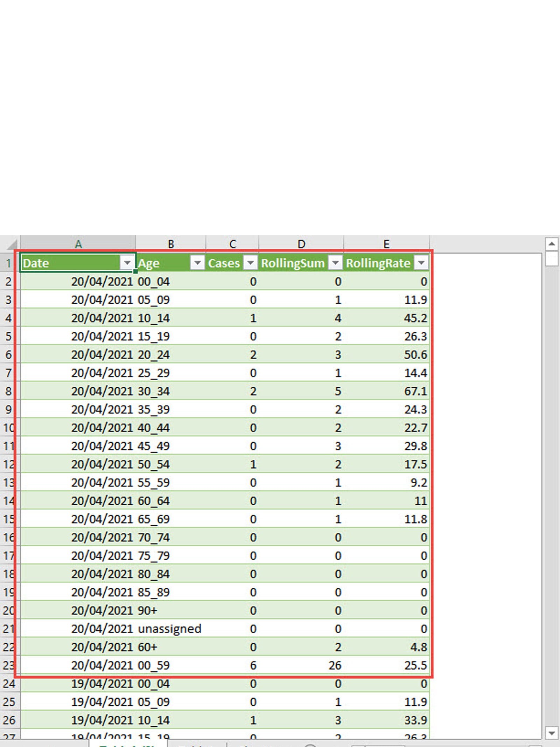Click the vertical scrollbar down arrow
The image size is (560, 747).
(x=552, y=733)
